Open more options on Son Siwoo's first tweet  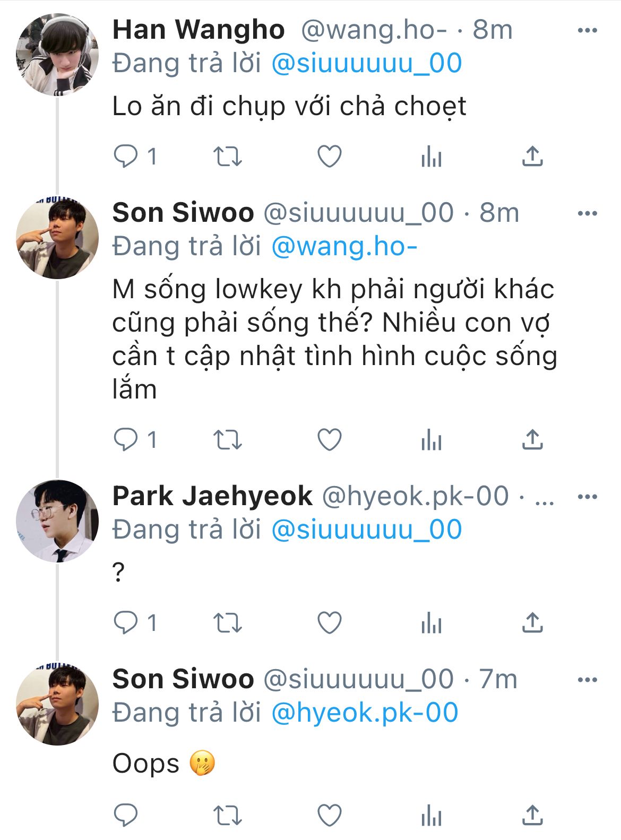[587, 214]
